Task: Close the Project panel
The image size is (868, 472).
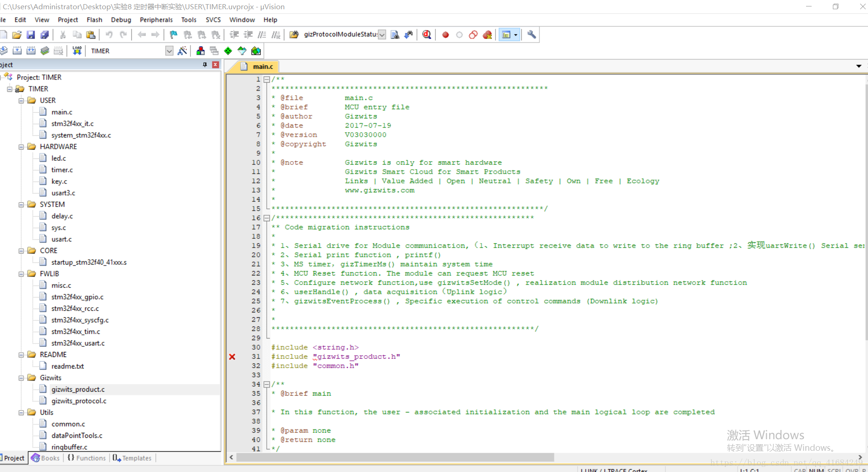Action: [x=215, y=65]
